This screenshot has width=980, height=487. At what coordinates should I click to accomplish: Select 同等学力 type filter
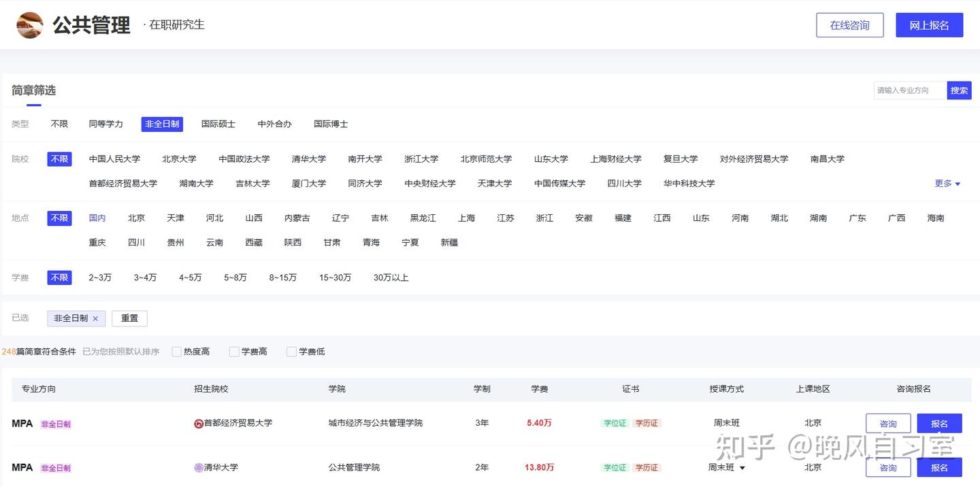pos(105,124)
